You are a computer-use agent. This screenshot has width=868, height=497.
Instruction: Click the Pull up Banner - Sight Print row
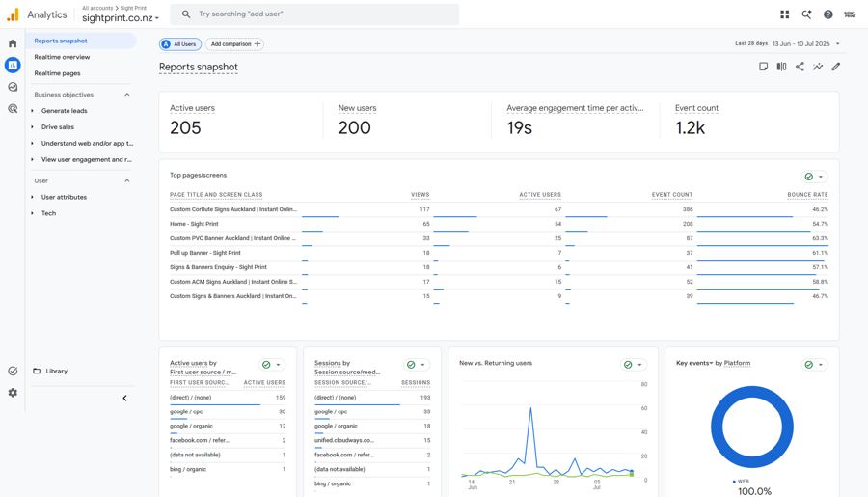click(499, 253)
